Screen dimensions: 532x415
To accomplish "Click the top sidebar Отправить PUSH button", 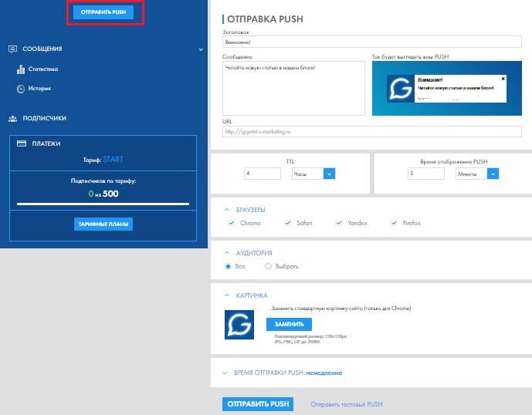I will pyautogui.click(x=103, y=12).
